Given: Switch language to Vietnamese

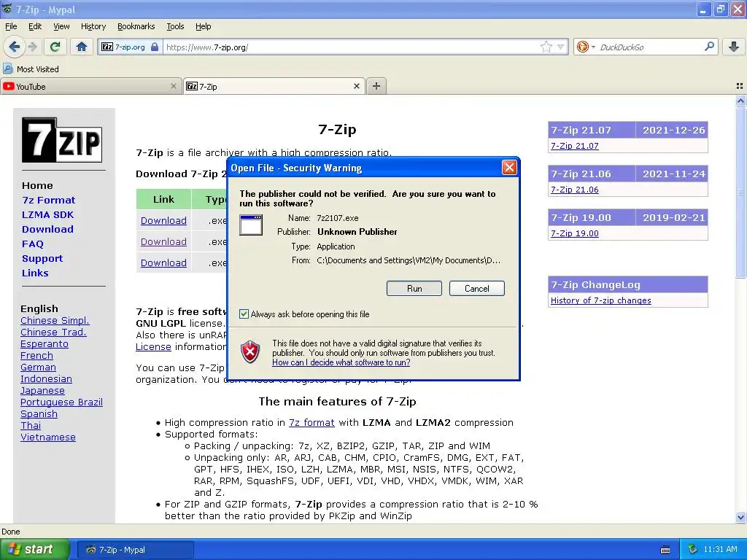Looking at the screenshot, I should coord(48,437).
